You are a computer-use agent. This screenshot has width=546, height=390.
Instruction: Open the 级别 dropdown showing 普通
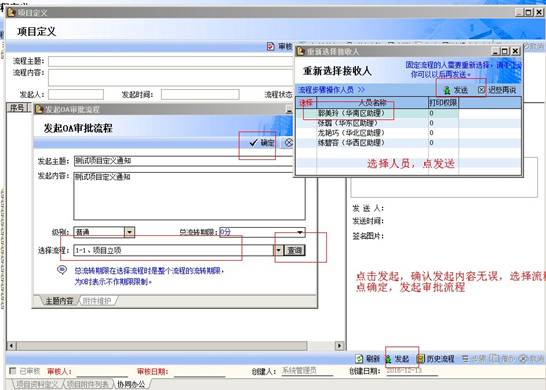(x=129, y=232)
